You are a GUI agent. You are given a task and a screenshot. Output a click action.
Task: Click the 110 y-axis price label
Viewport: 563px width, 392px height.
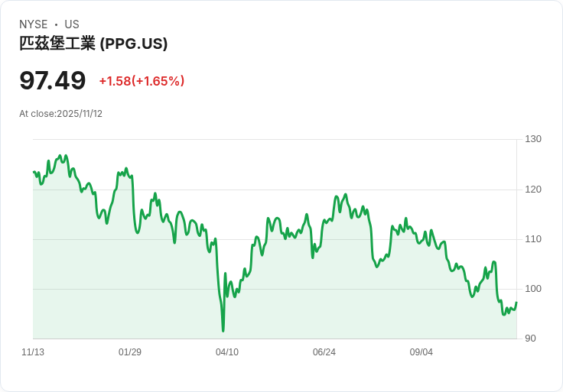tap(533, 239)
